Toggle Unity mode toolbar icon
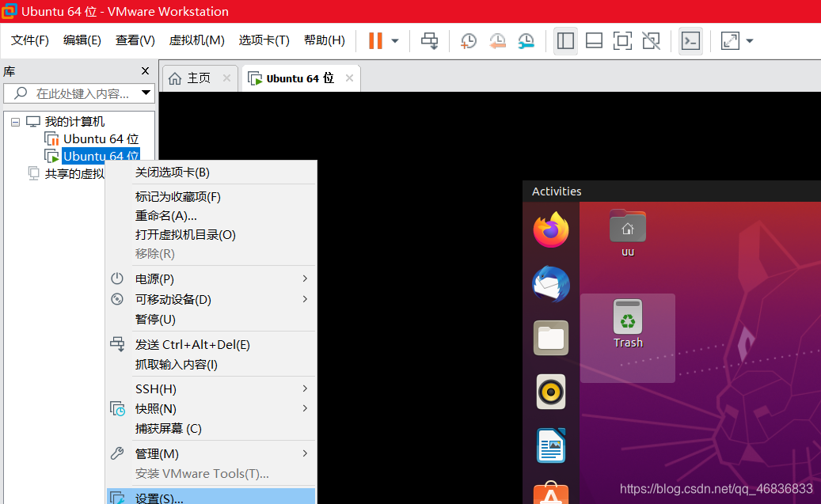Image resolution: width=821 pixels, height=504 pixels. (651, 41)
